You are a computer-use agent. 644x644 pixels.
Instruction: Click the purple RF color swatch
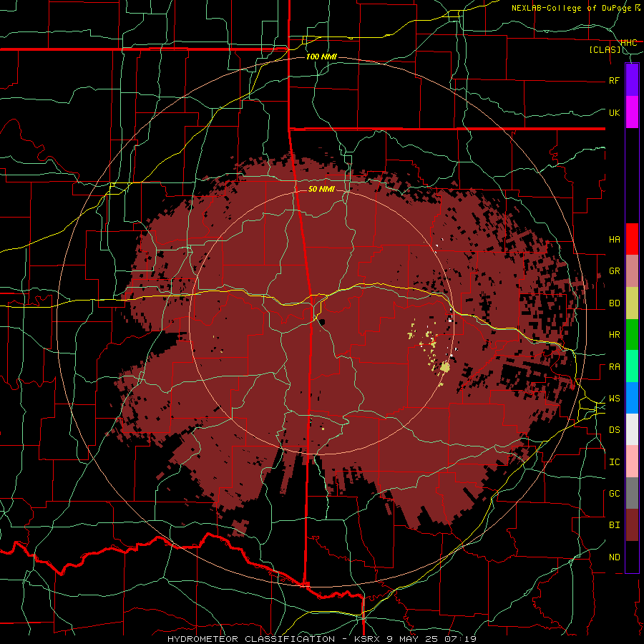(632, 80)
